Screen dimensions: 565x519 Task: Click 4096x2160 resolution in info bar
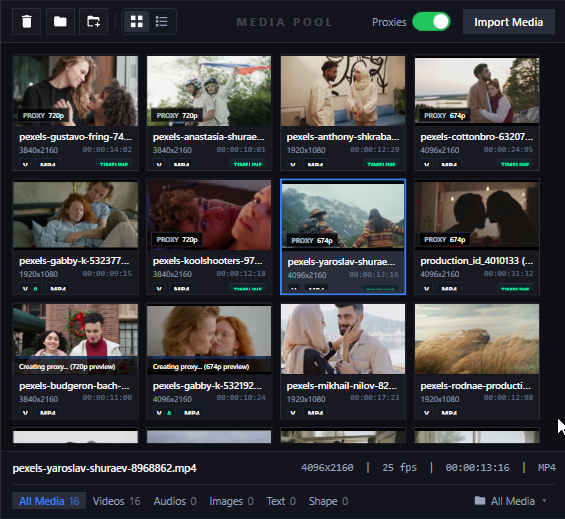(327, 468)
